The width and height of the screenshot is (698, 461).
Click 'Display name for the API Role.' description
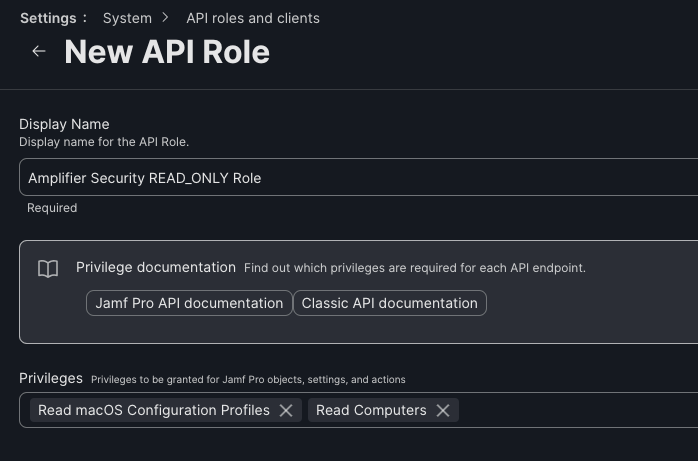[x=104, y=142]
